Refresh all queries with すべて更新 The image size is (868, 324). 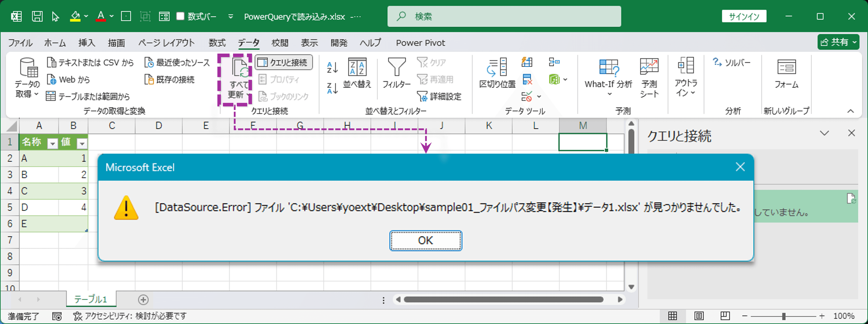(239, 78)
